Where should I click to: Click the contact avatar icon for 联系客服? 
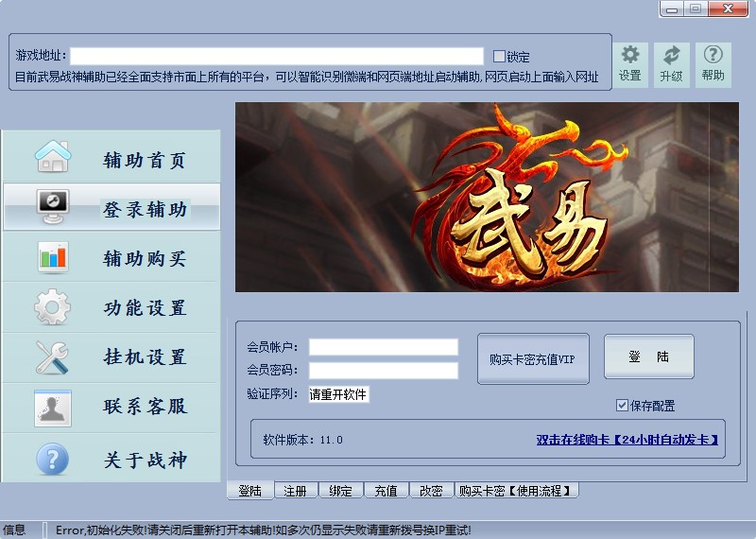53,409
